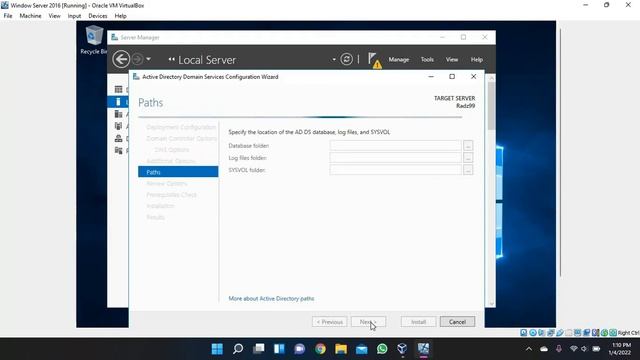This screenshot has height=360, width=640.
Task: Click the VirtualBox optical disk status icon
Action: point(533,333)
